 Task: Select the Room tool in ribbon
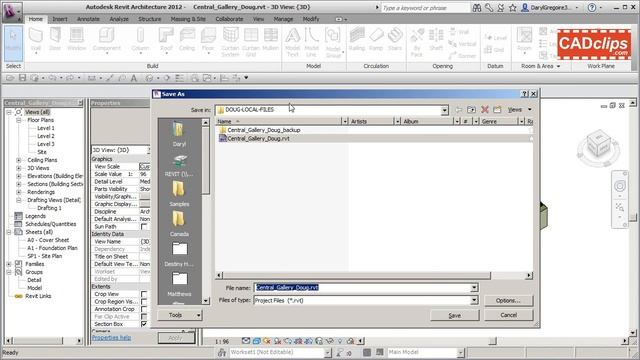(x=524, y=40)
